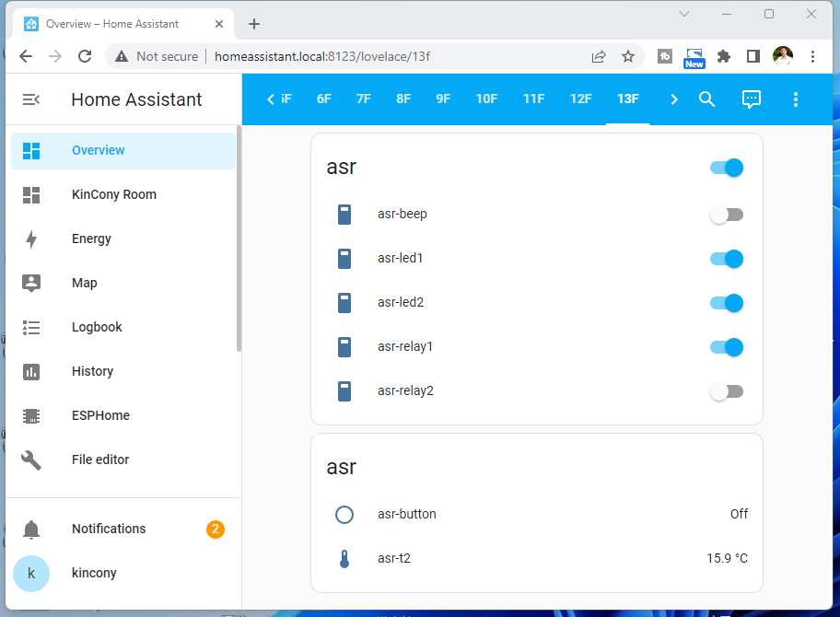Click the asr-t2 thermometer icon
The width and height of the screenshot is (840, 617).
[344, 559]
